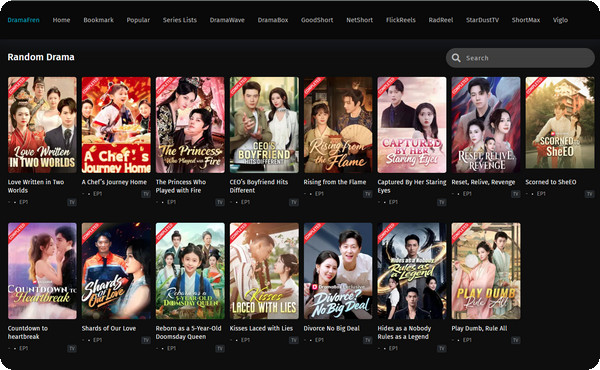Click the EP1 label under Divorce No Big Deal

pos(319,340)
